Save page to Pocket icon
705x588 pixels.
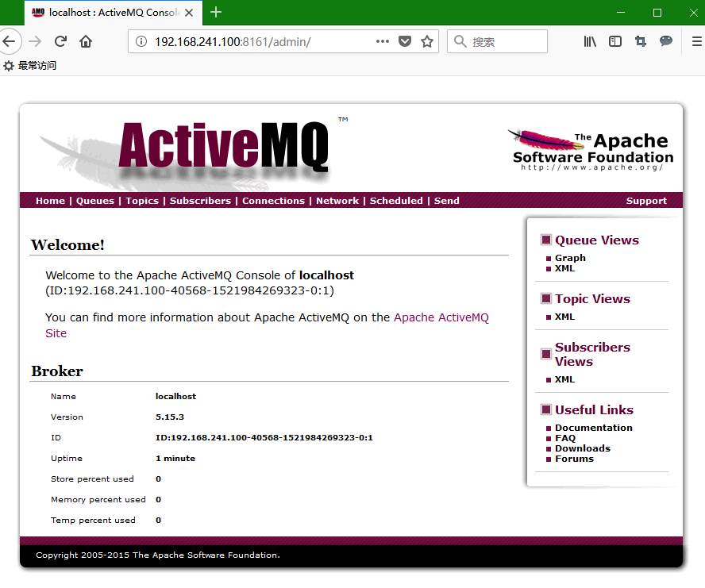(405, 41)
